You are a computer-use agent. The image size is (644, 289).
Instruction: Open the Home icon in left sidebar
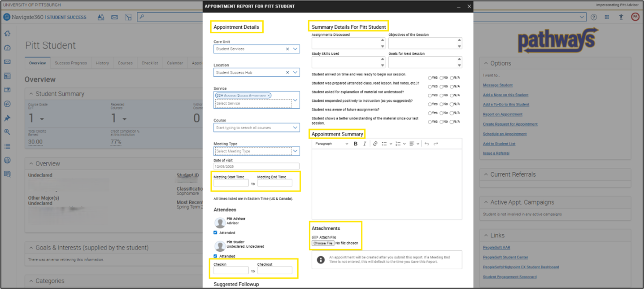[x=7, y=34]
